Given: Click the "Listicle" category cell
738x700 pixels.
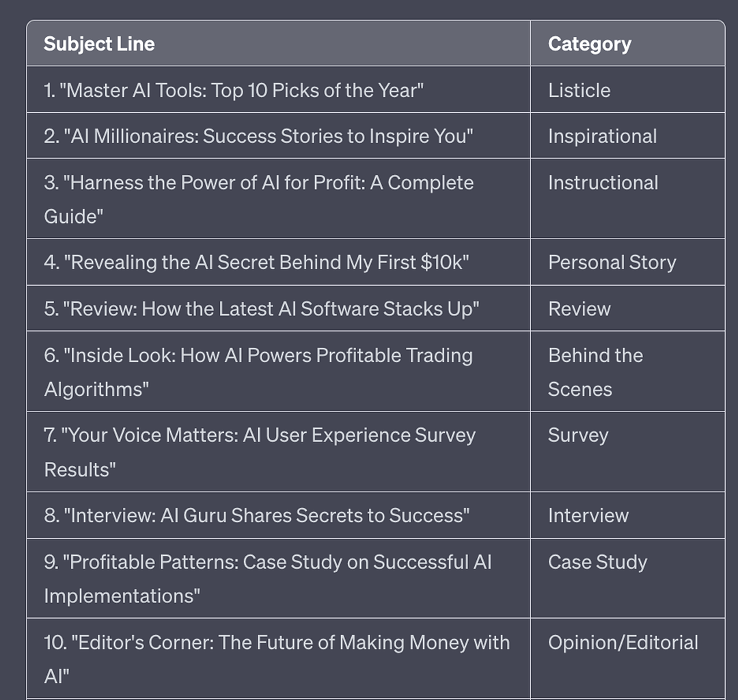Looking at the screenshot, I should click(579, 90).
